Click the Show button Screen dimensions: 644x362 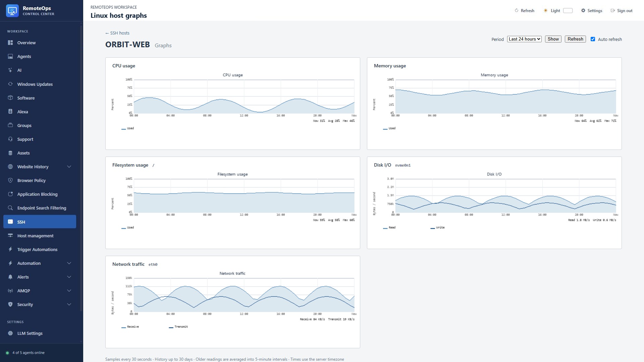coord(553,39)
